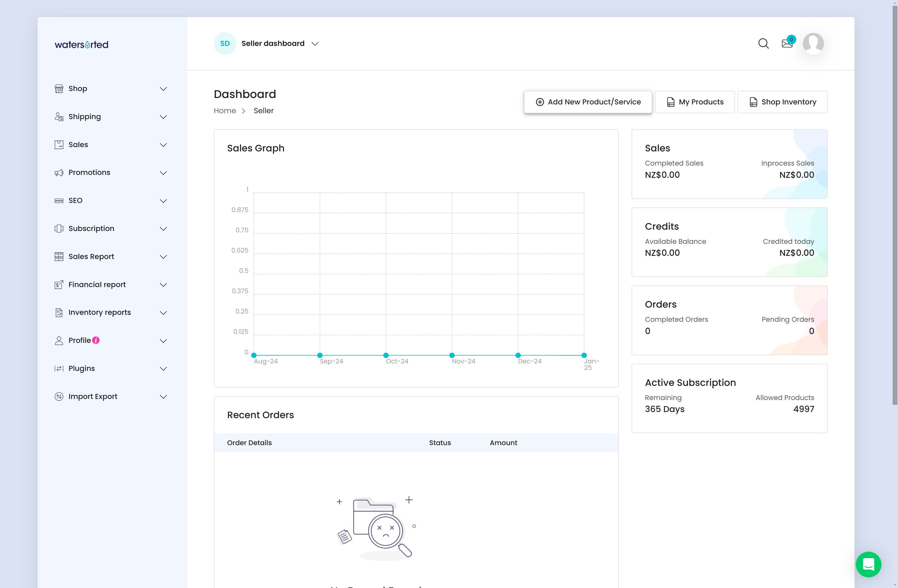
Task: Open the Shop Inventory button
Action: pos(782,102)
